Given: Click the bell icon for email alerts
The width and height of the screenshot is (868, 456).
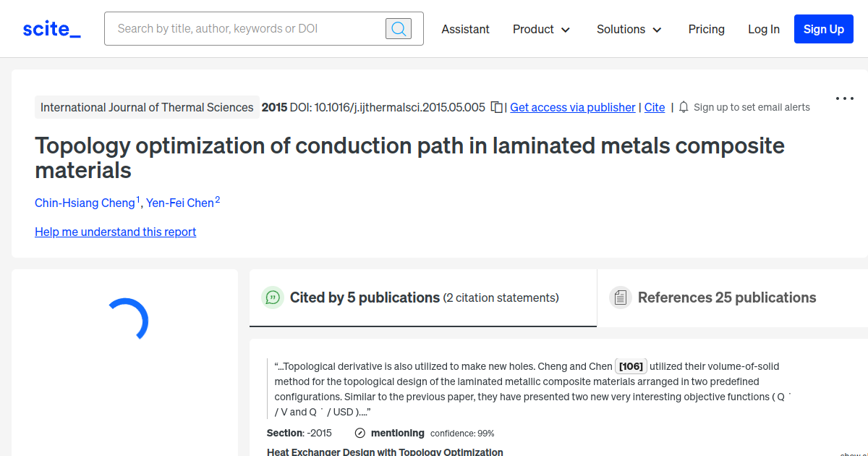Looking at the screenshot, I should point(683,106).
